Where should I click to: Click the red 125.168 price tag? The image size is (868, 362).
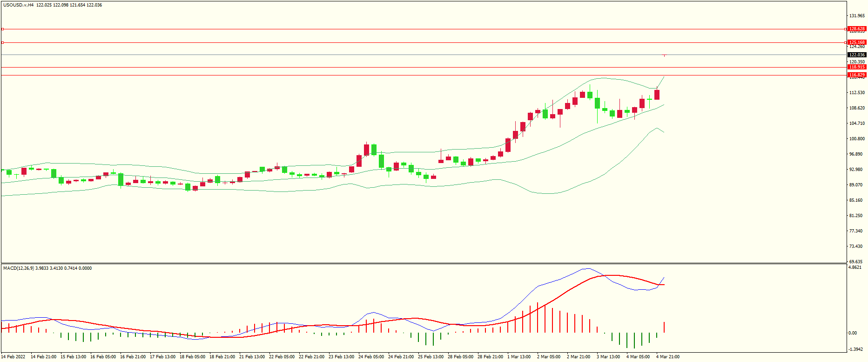[x=856, y=42]
